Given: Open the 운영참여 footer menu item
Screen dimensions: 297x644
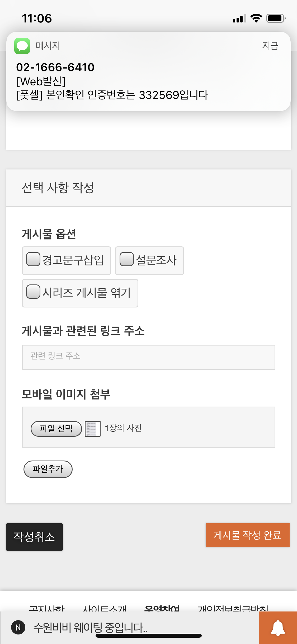Looking at the screenshot, I should (162, 608).
